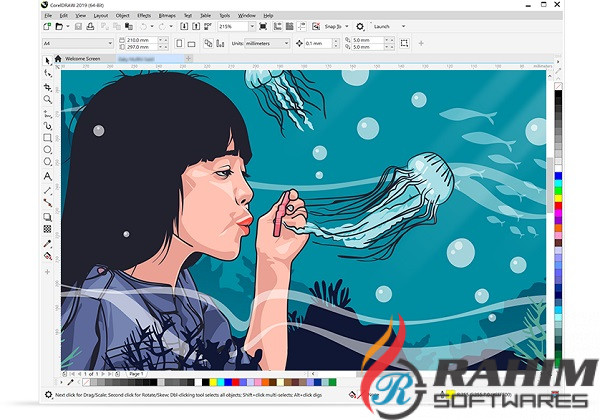600x420 pixels.
Task: Click the New document icon
Action: pos(47,26)
